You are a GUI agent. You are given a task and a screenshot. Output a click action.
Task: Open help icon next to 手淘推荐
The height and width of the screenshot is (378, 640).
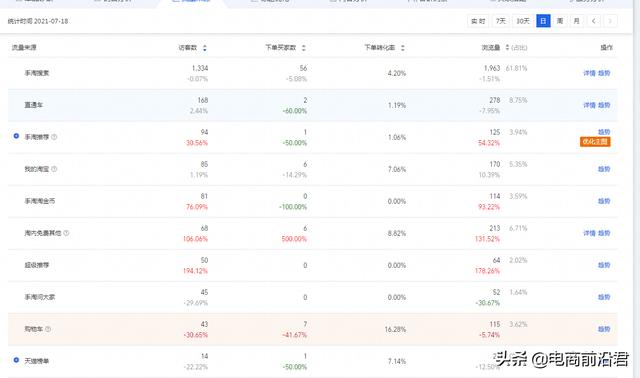point(54,137)
